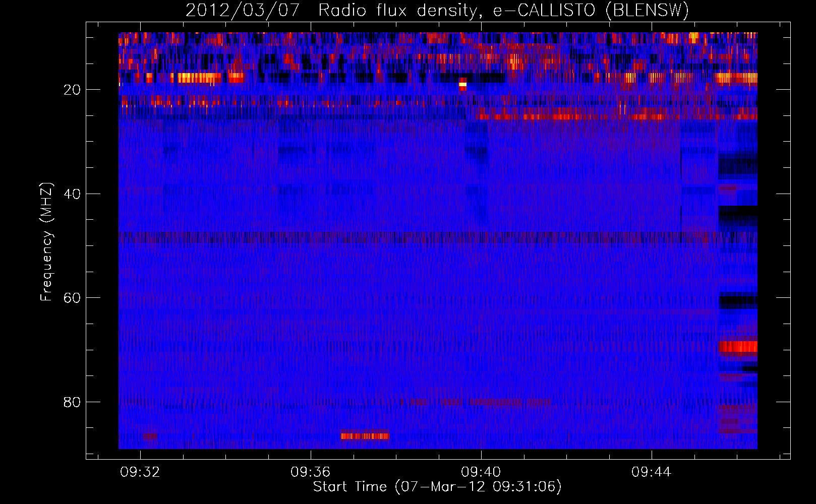Click the 80 frequency tick label

[73, 402]
